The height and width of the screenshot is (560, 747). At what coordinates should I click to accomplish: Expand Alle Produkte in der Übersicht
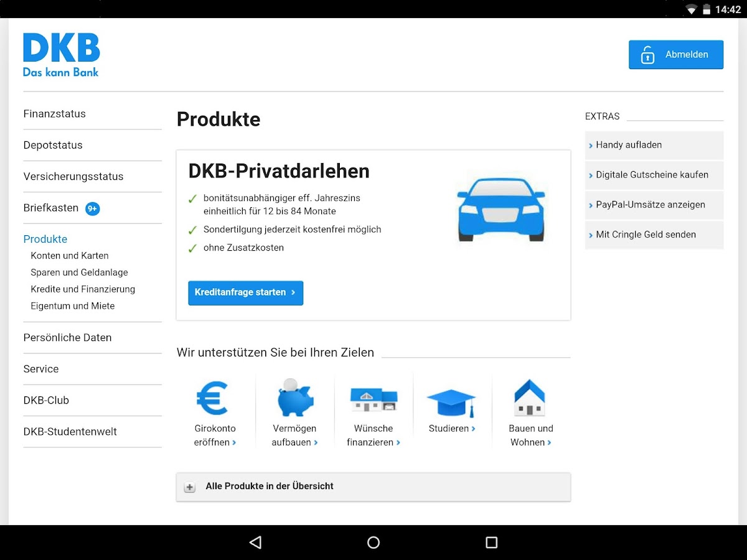click(374, 487)
